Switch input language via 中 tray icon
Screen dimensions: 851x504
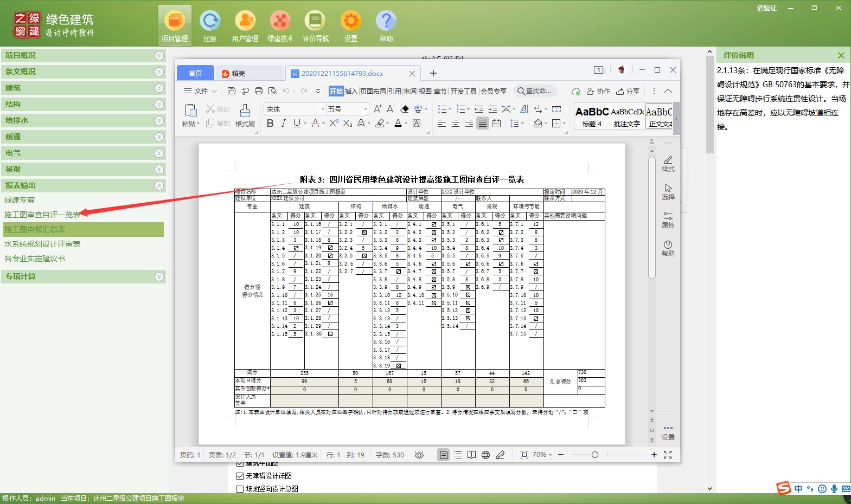(x=798, y=489)
